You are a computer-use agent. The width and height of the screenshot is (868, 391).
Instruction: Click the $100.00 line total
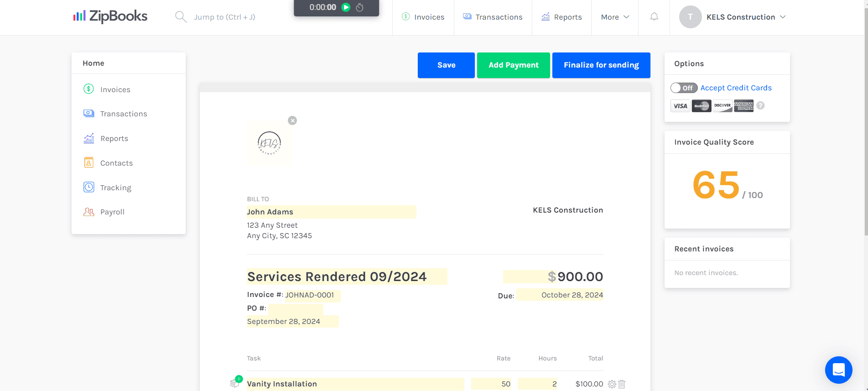pyautogui.click(x=589, y=384)
